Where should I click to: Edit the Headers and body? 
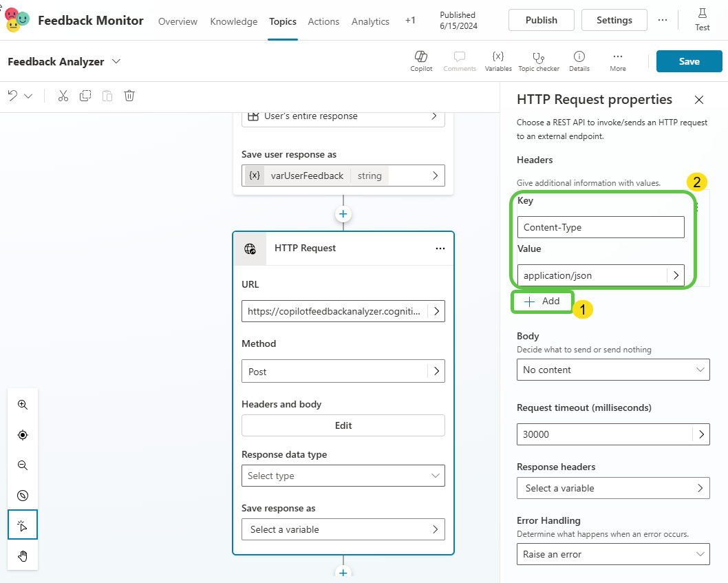(343, 425)
